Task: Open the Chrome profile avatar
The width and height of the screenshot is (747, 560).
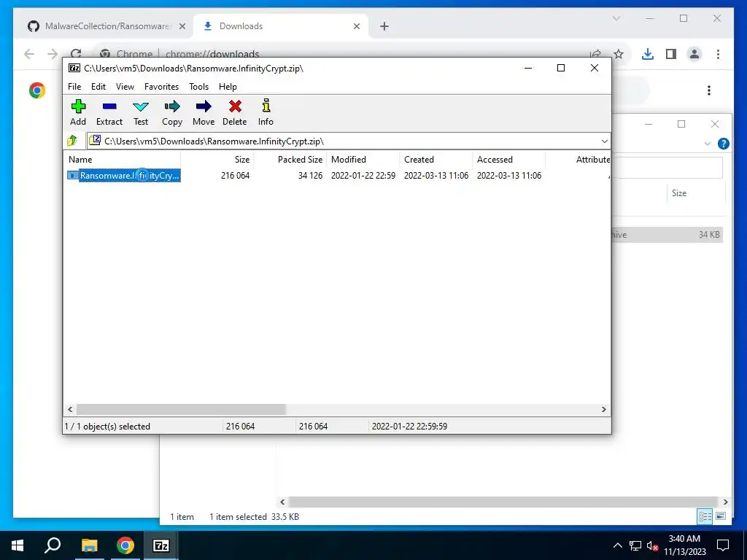Action: 694,54
